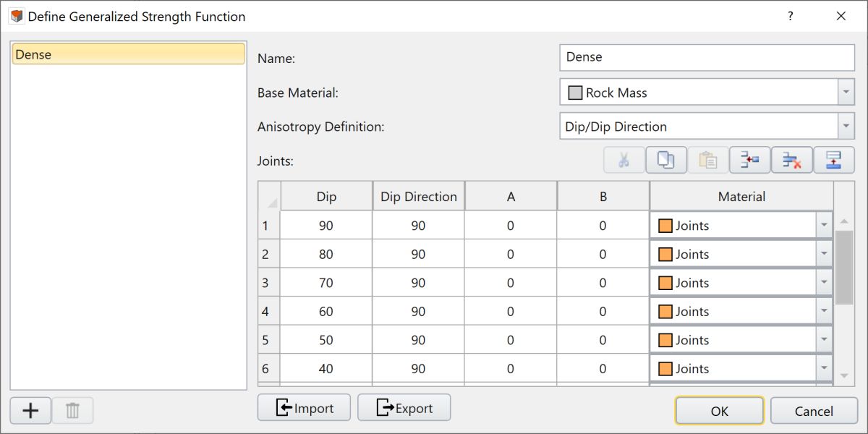Open the help question mark
This screenshot has height=434, width=868.
pyautogui.click(x=791, y=16)
